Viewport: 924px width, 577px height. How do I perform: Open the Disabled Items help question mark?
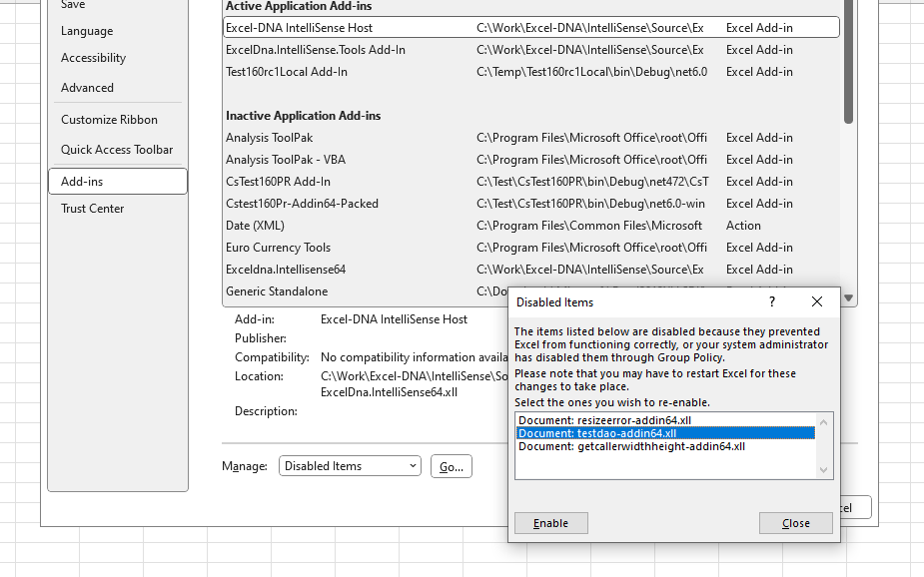(x=772, y=302)
